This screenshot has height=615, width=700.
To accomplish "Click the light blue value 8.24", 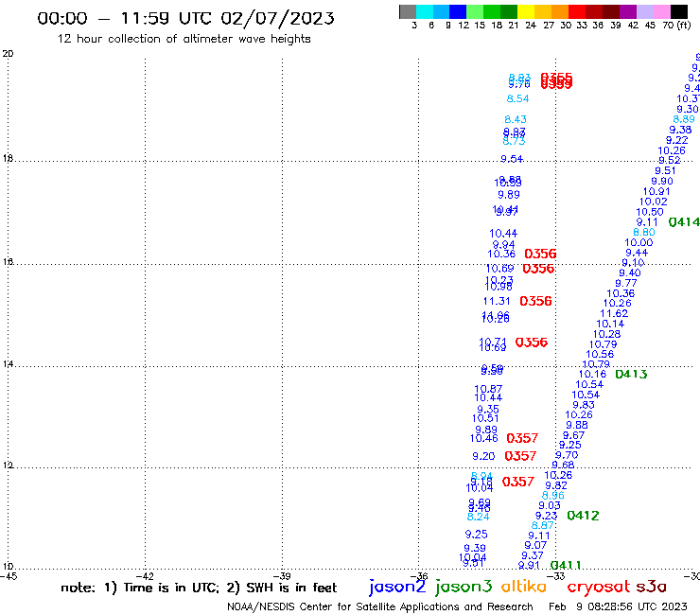I will point(478,518).
